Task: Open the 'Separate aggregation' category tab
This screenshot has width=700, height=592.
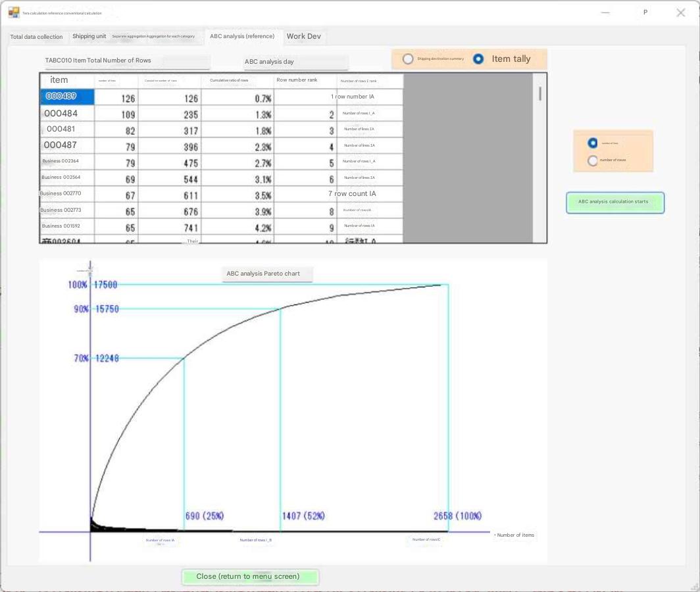Action: [153, 37]
